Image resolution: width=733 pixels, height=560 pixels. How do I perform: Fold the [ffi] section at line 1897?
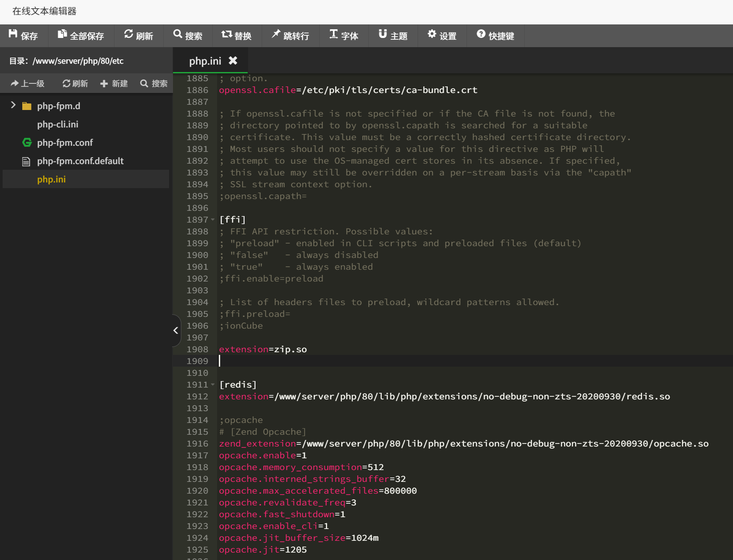pyautogui.click(x=213, y=220)
